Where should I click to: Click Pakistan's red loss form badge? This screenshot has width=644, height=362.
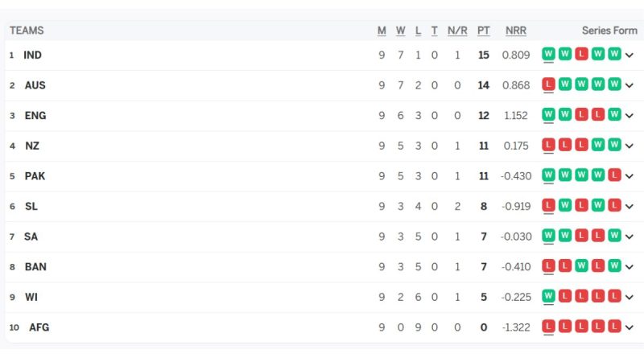click(614, 175)
